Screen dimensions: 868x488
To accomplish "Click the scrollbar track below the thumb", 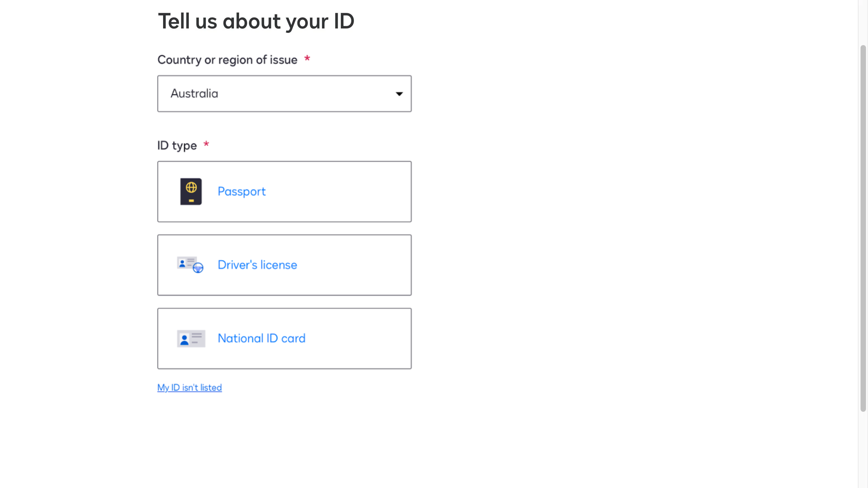I will tap(863, 451).
